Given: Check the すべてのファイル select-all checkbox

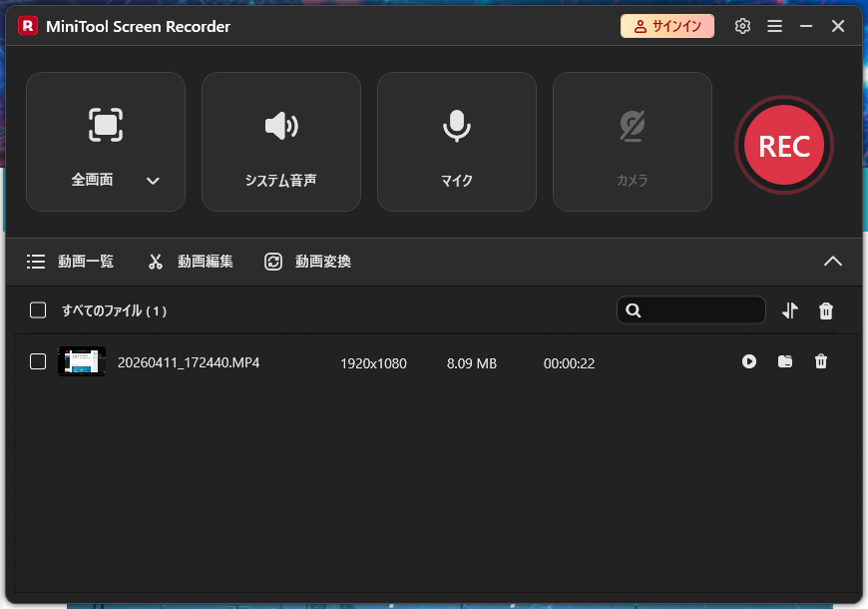Looking at the screenshot, I should (x=38, y=310).
